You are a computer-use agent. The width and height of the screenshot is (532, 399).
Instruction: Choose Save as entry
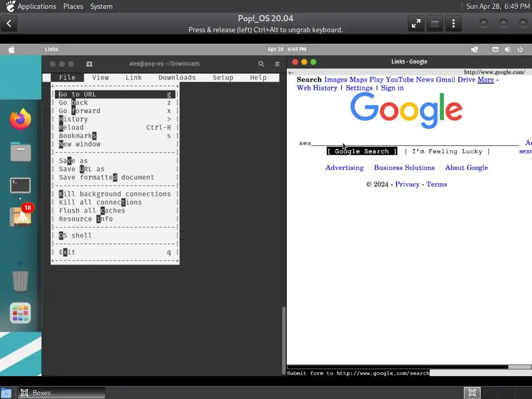tap(115, 161)
